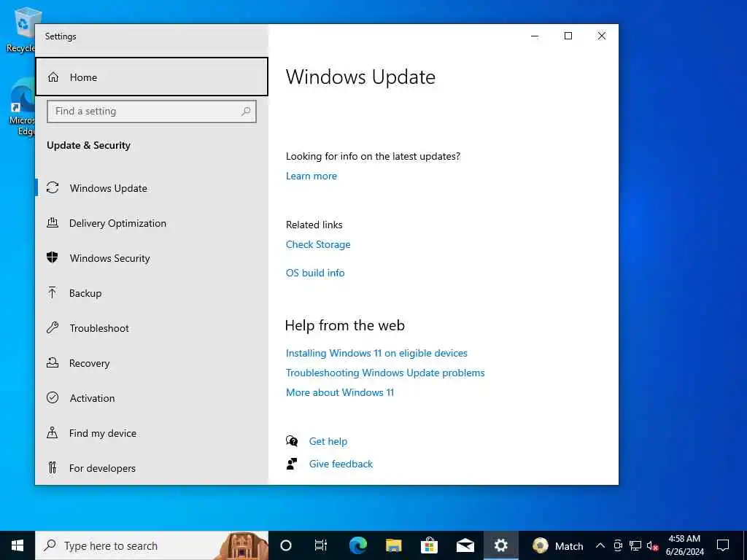Viewport: 747px width, 560px height.
Task: Click the Get help chat bubble icon
Action: pos(292,441)
